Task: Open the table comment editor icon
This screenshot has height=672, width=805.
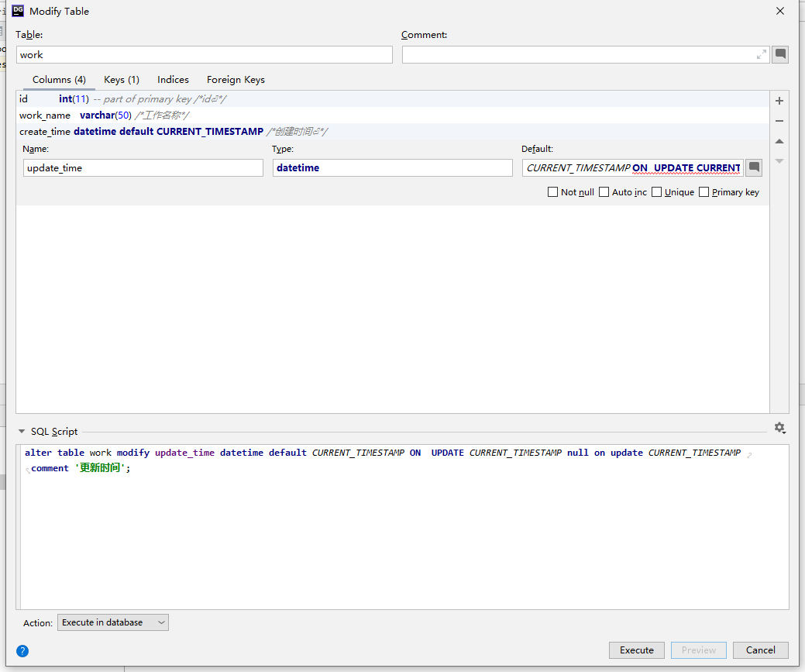Action: [x=780, y=54]
